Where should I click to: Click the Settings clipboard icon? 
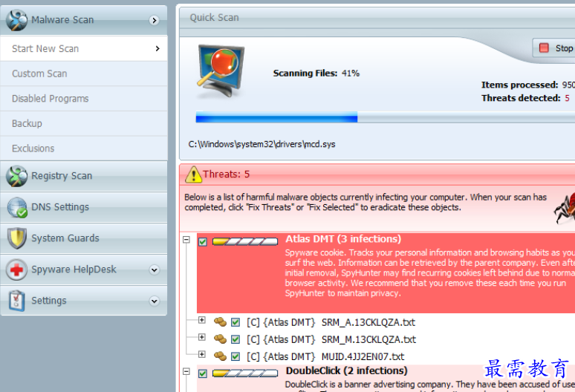(x=16, y=301)
